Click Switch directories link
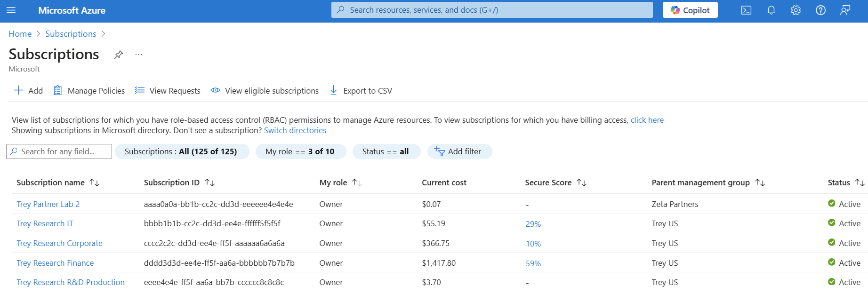Viewport: 868px width, 294px height. (x=295, y=130)
